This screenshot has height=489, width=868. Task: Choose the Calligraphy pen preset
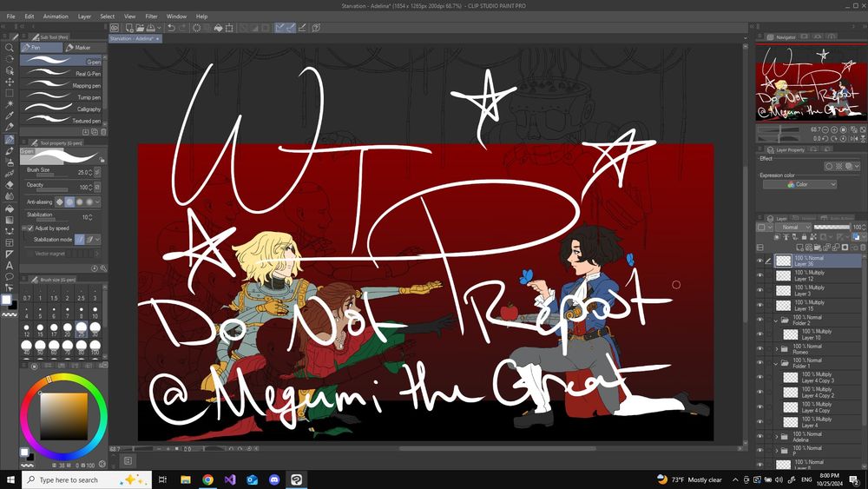pyautogui.click(x=61, y=109)
